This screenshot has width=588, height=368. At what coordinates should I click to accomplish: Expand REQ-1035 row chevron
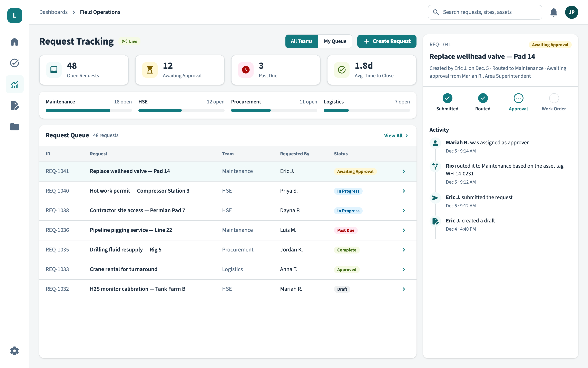point(404,250)
